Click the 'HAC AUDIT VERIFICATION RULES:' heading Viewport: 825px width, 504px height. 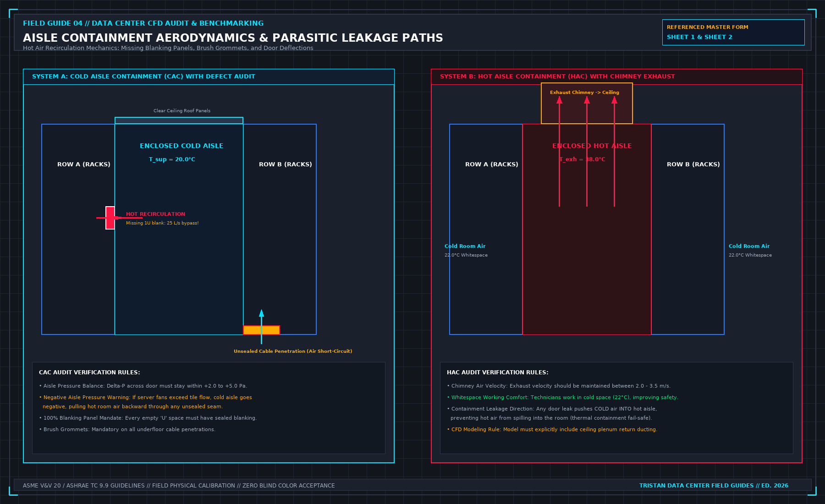pyautogui.click(x=497, y=373)
